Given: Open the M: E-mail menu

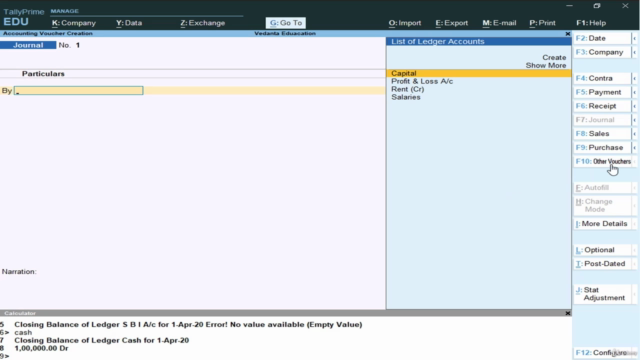Looking at the screenshot, I should coord(499,23).
